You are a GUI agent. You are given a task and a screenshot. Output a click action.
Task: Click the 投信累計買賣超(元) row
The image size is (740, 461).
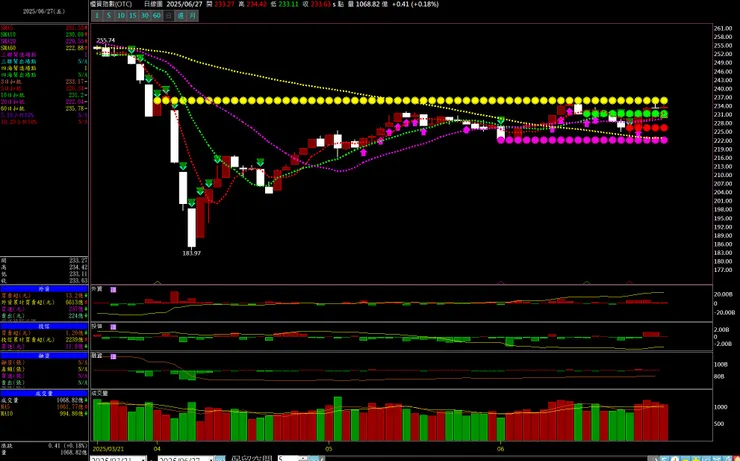(44, 339)
